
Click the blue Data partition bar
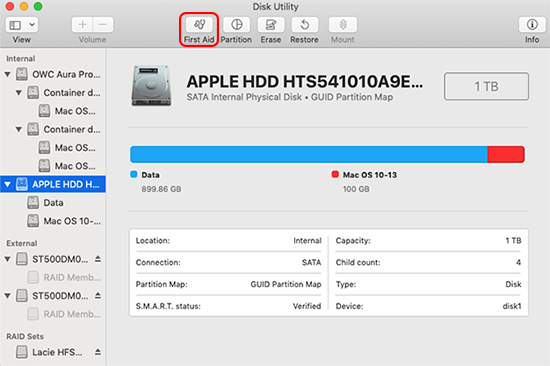309,154
